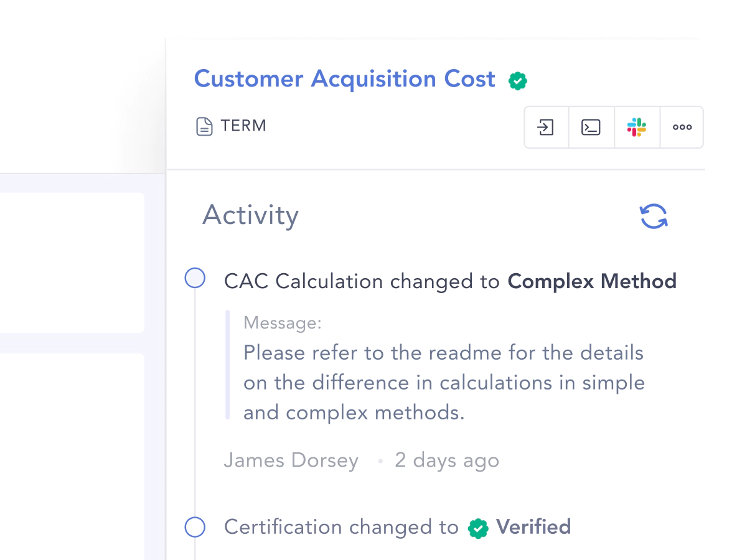Click the Message label in the activity
The width and height of the screenshot is (742, 560).
click(283, 323)
